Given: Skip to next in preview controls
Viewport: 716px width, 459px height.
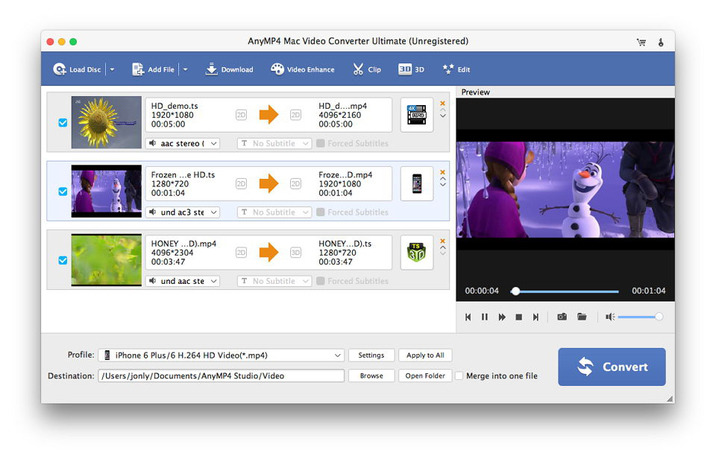Looking at the screenshot, I should click(536, 317).
